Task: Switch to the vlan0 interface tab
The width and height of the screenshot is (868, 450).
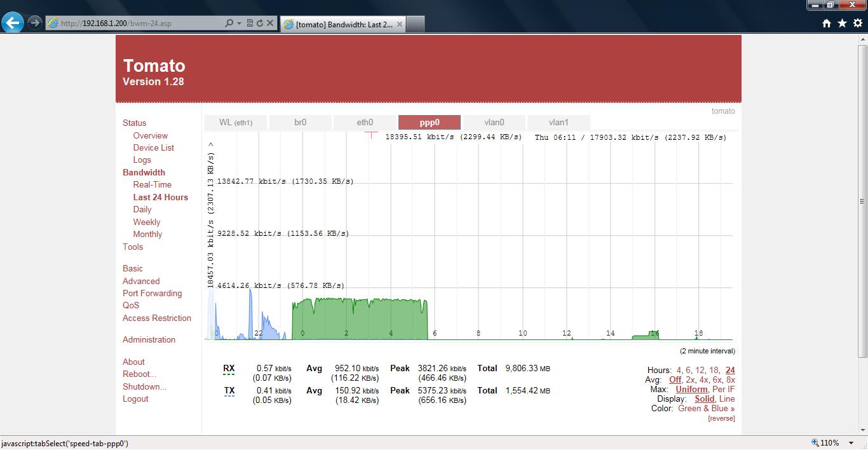Action: [x=494, y=123]
